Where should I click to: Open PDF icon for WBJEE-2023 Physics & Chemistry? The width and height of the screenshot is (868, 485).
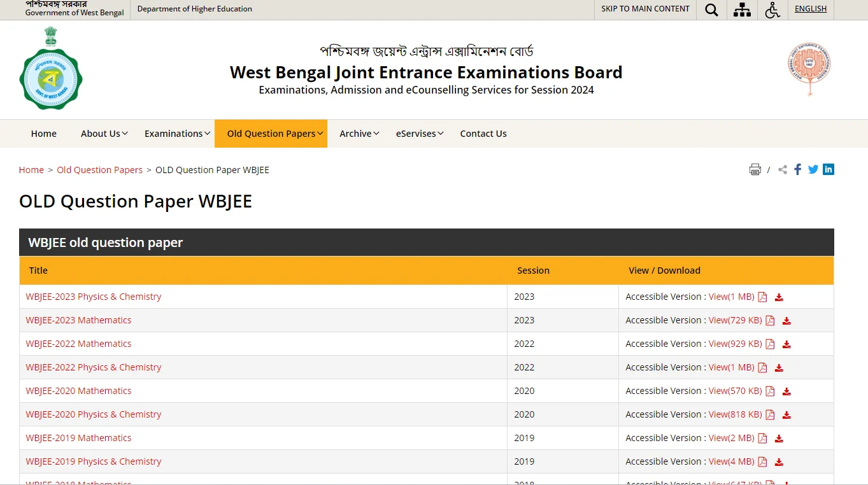pos(762,297)
